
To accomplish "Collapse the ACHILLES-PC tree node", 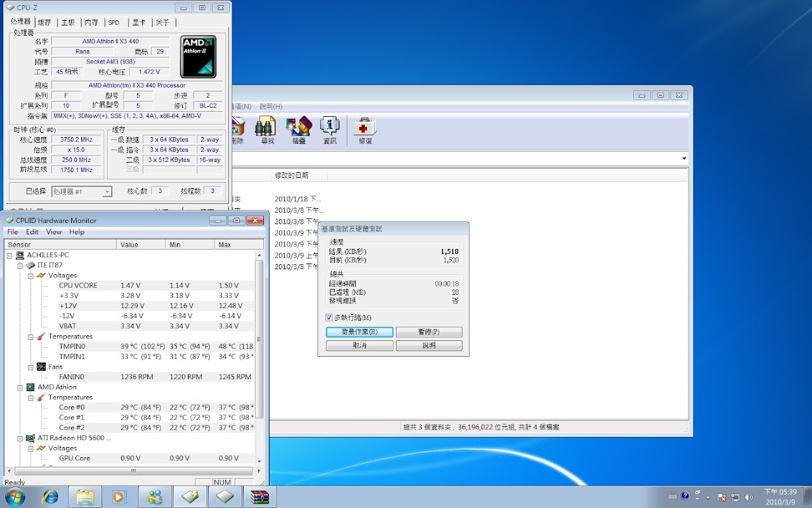I will point(10,255).
